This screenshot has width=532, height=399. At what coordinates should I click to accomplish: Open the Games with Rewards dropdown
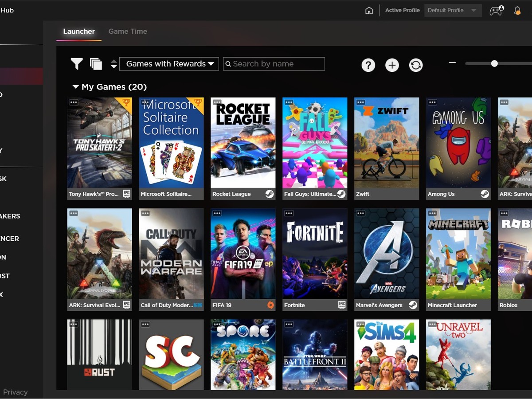tap(169, 64)
